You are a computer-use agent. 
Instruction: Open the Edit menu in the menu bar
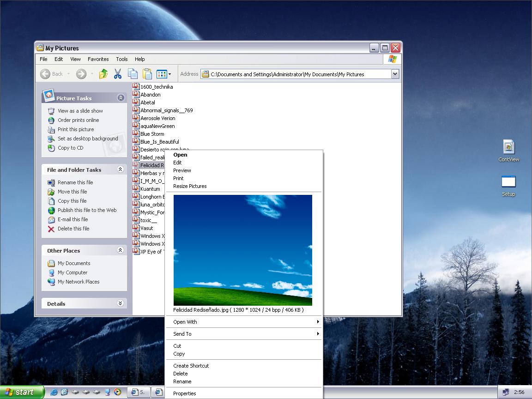coord(59,59)
